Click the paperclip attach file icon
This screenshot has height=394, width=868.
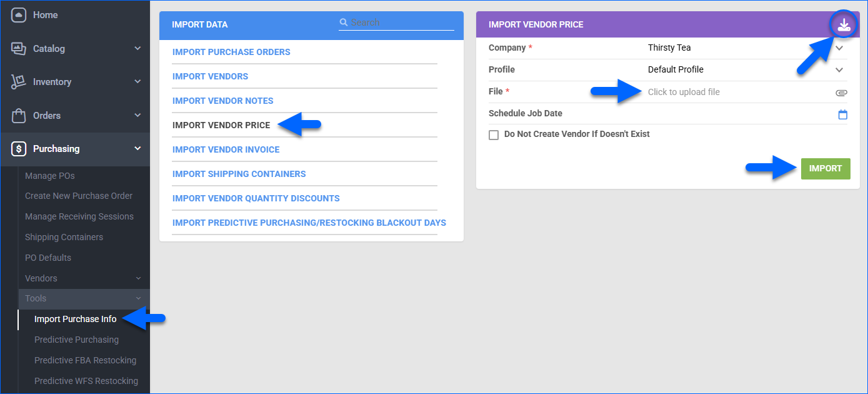[x=841, y=93]
